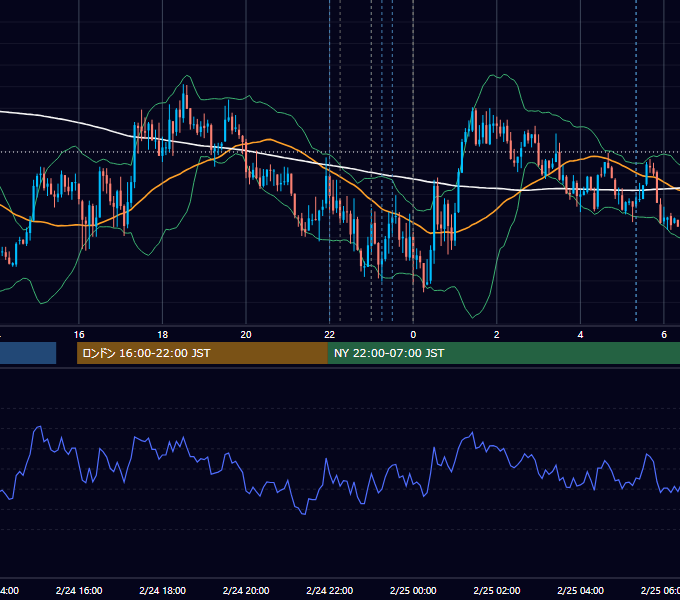
Task: Click the 2/24 20:00 time label
Action: tap(246, 590)
